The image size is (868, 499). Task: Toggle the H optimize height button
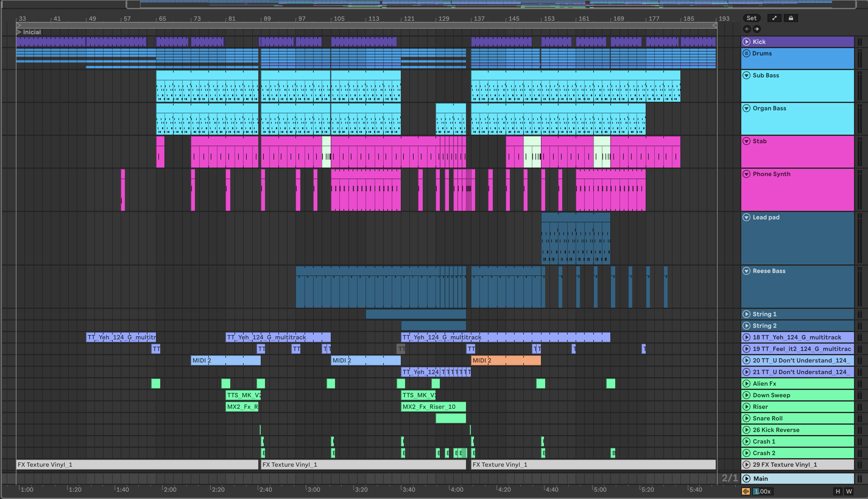pyautogui.click(x=838, y=491)
